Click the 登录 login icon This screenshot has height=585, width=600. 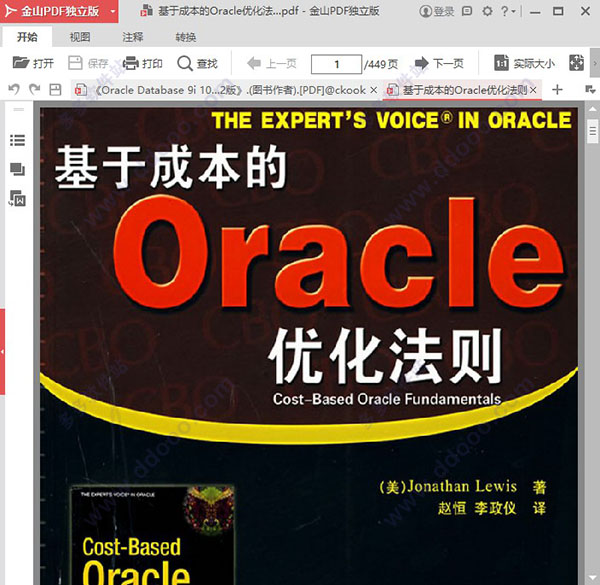coord(437,11)
